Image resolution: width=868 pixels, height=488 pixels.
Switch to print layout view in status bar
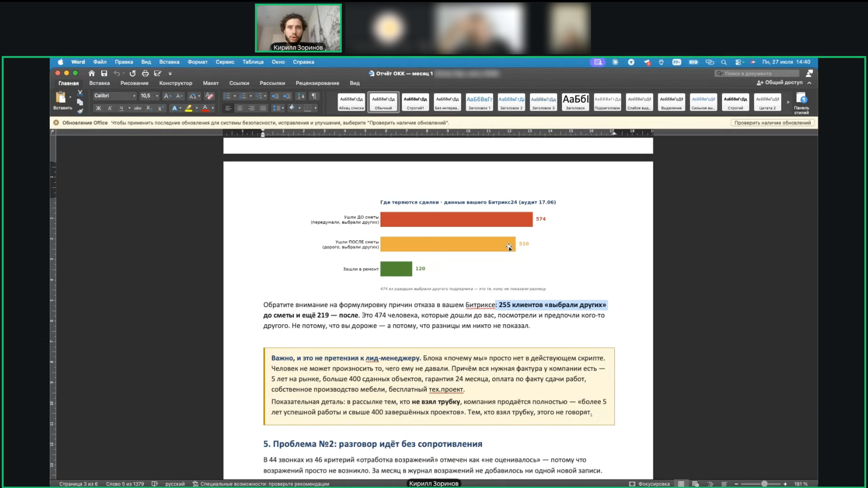[x=681, y=483]
